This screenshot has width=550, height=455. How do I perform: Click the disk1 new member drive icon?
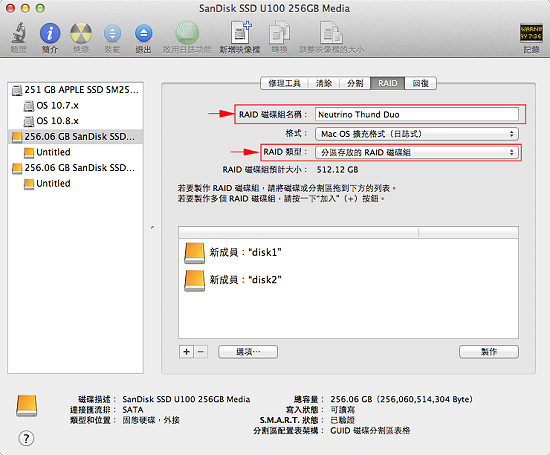click(x=194, y=253)
